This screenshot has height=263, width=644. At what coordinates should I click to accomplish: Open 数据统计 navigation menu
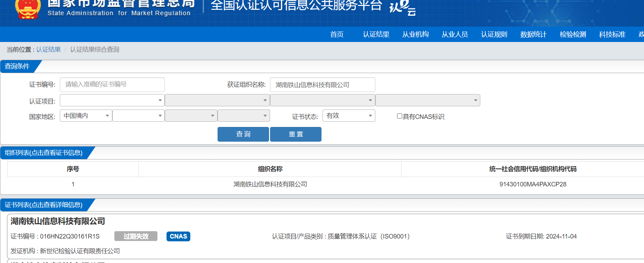click(533, 34)
